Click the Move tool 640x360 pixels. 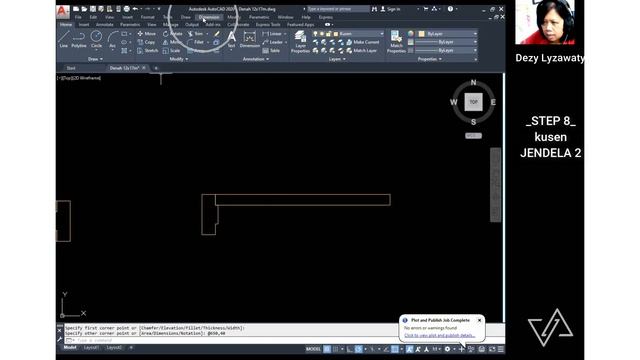tap(147, 34)
